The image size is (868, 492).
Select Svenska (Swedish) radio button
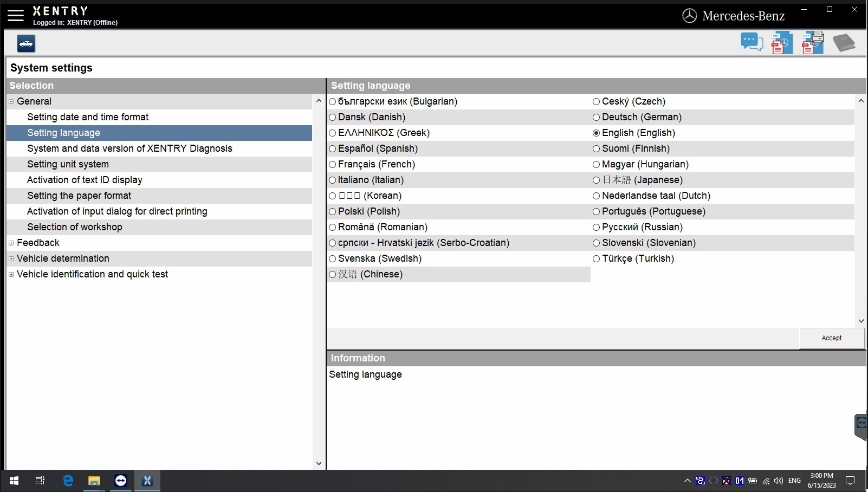click(x=333, y=258)
